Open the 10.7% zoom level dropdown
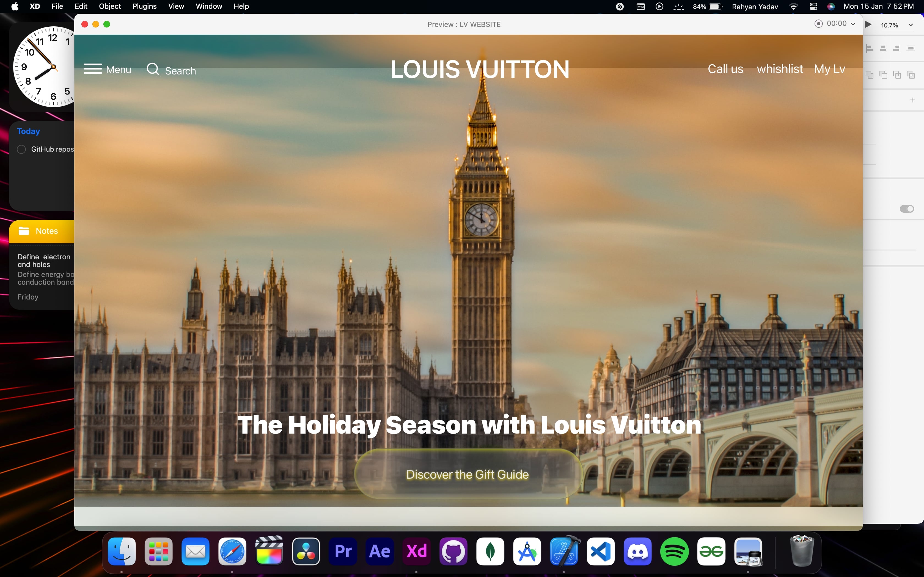The height and width of the screenshot is (577, 924). [911, 25]
